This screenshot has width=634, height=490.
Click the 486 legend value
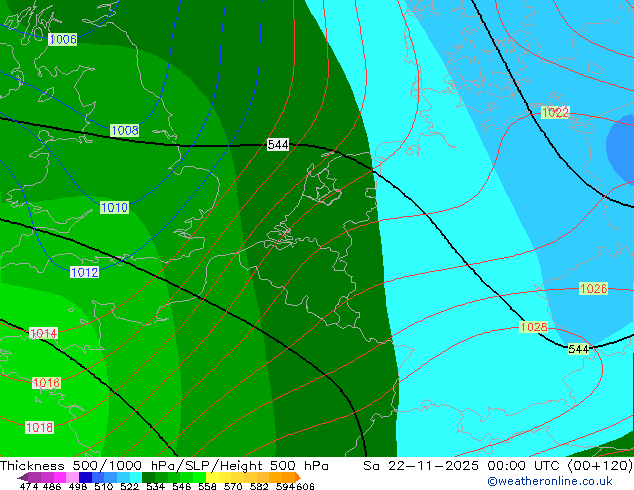pos(52,486)
